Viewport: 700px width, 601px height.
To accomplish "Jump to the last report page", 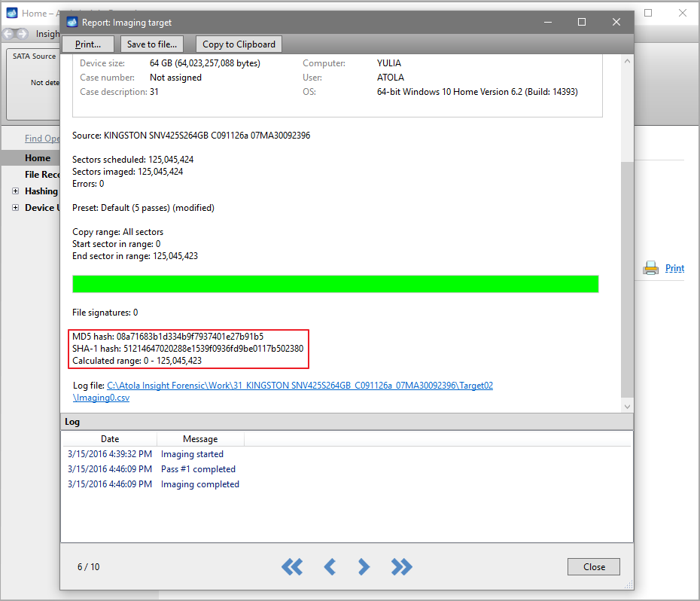I will [402, 567].
